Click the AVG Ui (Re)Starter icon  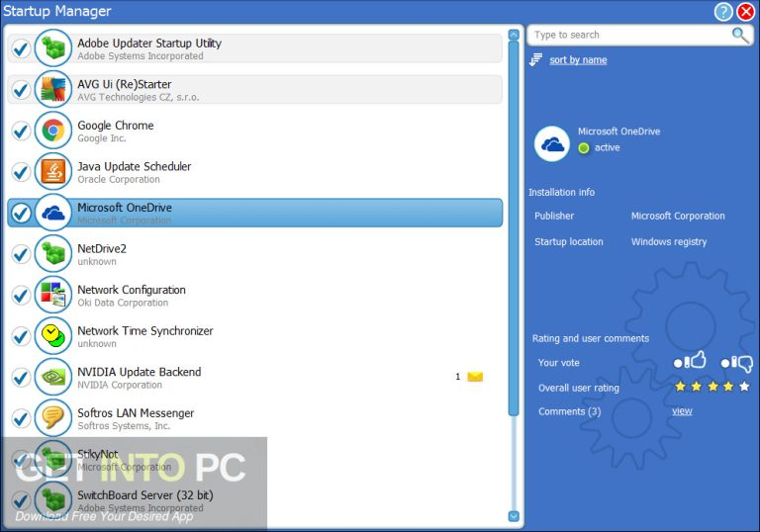[53, 90]
